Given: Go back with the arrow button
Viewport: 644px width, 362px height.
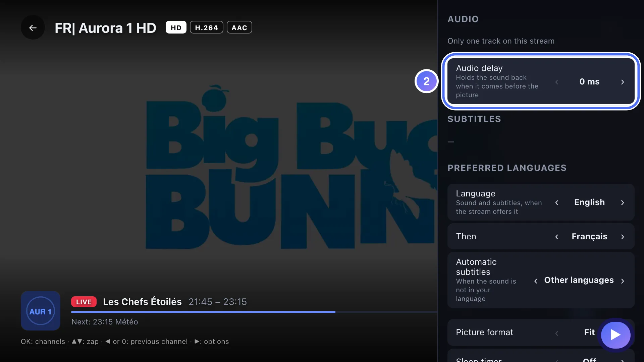Looking at the screenshot, I should point(33,27).
